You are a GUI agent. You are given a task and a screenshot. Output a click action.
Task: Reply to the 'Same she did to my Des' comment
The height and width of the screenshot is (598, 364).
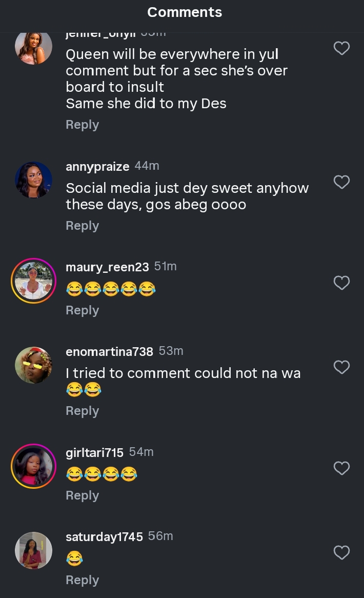(82, 125)
